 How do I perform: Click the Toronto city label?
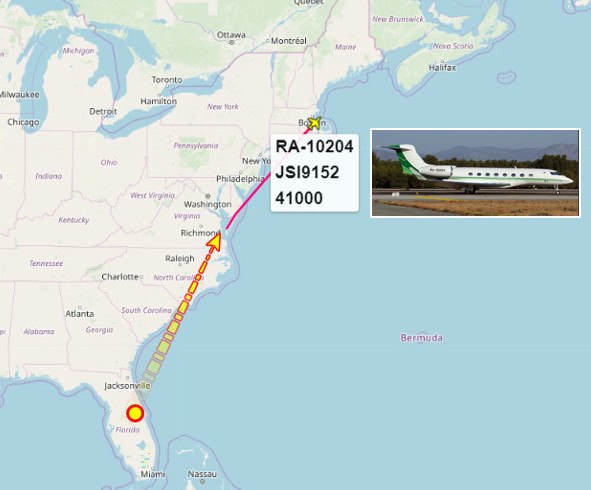pyautogui.click(x=167, y=80)
